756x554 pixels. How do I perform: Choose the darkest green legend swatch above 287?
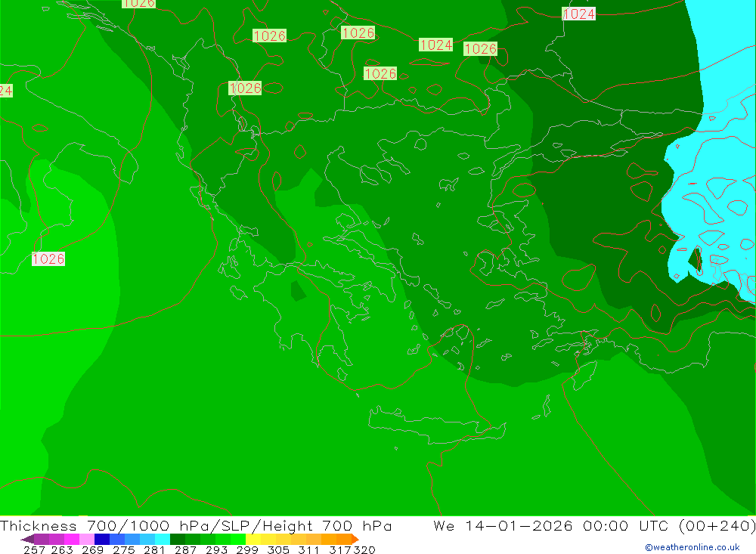click(x=178, y=539)
